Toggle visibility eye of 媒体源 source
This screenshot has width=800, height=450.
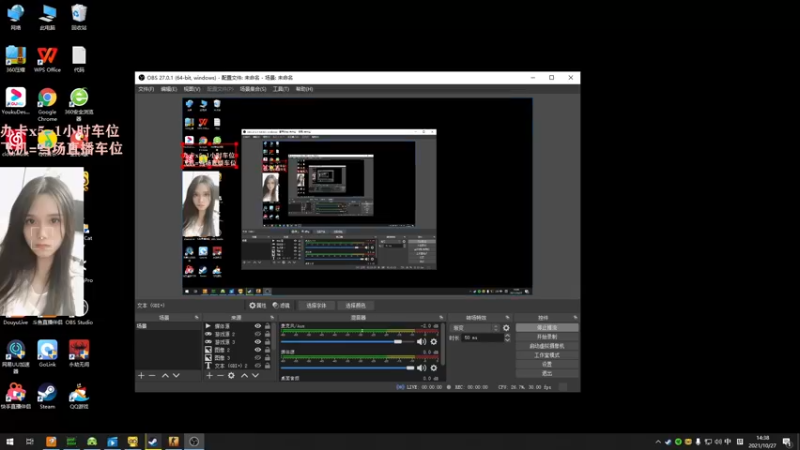click(258, 326)
